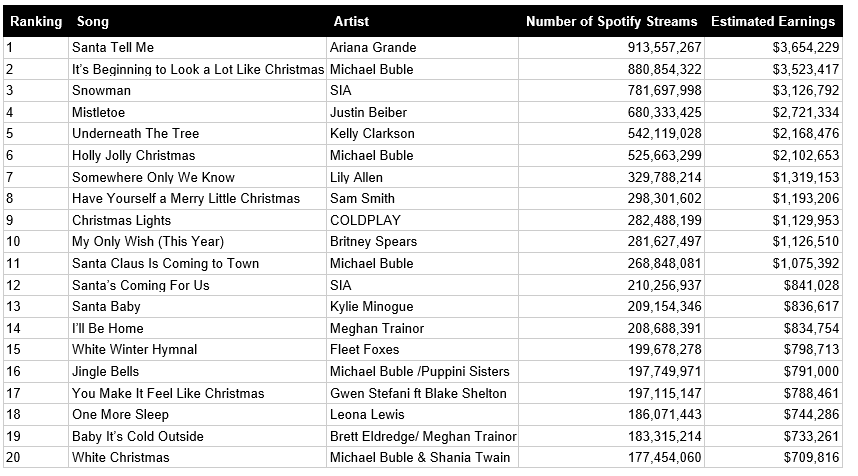Select the Underneath The Tree cell

[x=135, y=133]
